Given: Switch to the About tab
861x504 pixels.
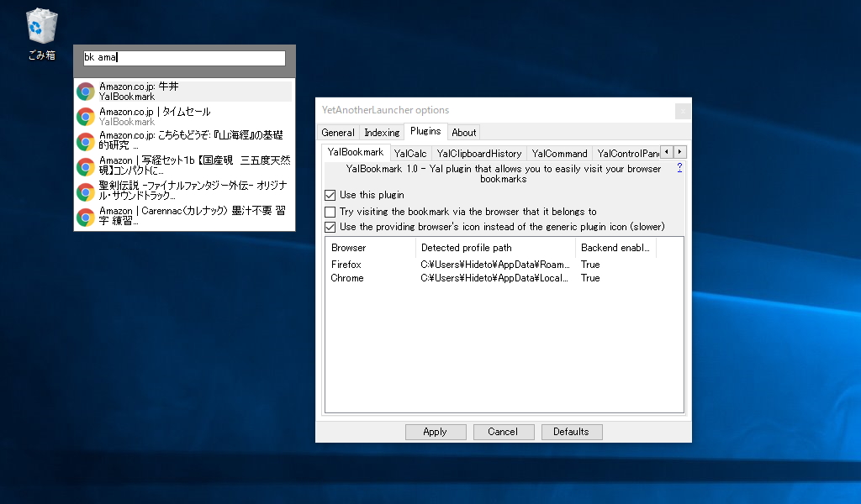Looking at the screenshot, I should [463, 132].
